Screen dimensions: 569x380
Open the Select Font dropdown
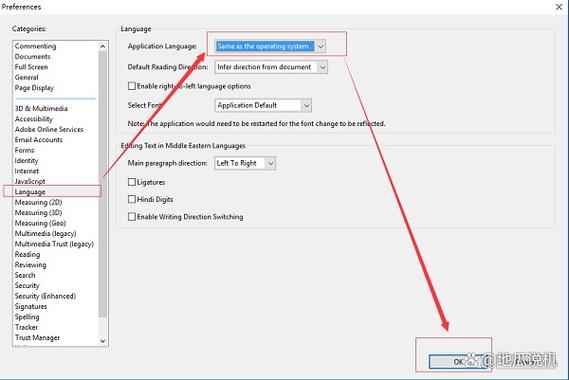click(263, 105)
